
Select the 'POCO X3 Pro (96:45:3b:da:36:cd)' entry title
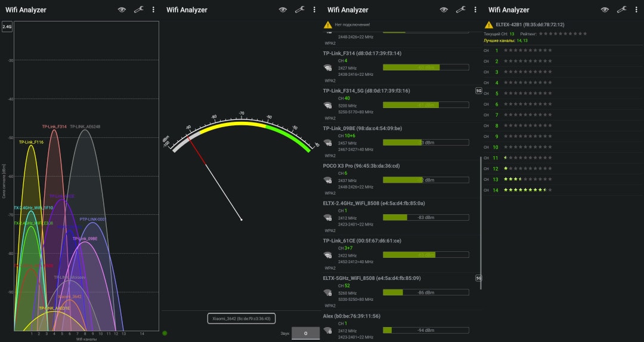[361, 166]
